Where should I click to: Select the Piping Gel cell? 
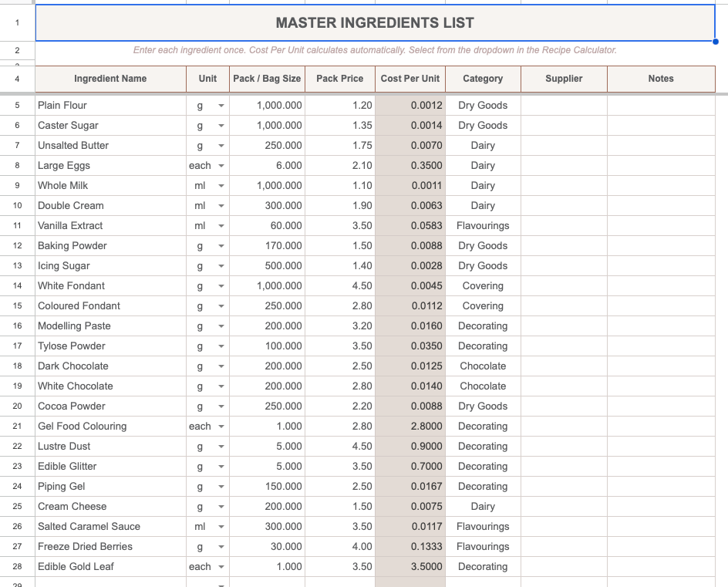pyautogui.click(x=110, y=486)
